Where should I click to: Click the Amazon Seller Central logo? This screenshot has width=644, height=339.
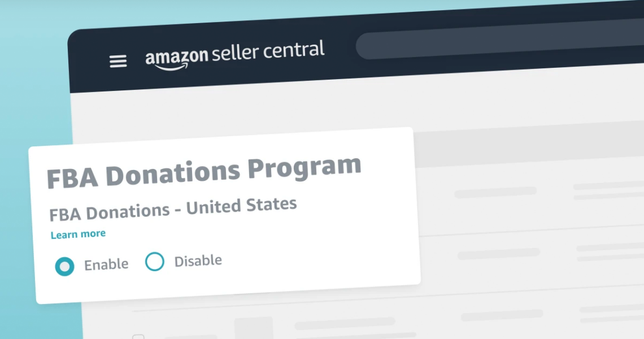[x=234, y=56]
